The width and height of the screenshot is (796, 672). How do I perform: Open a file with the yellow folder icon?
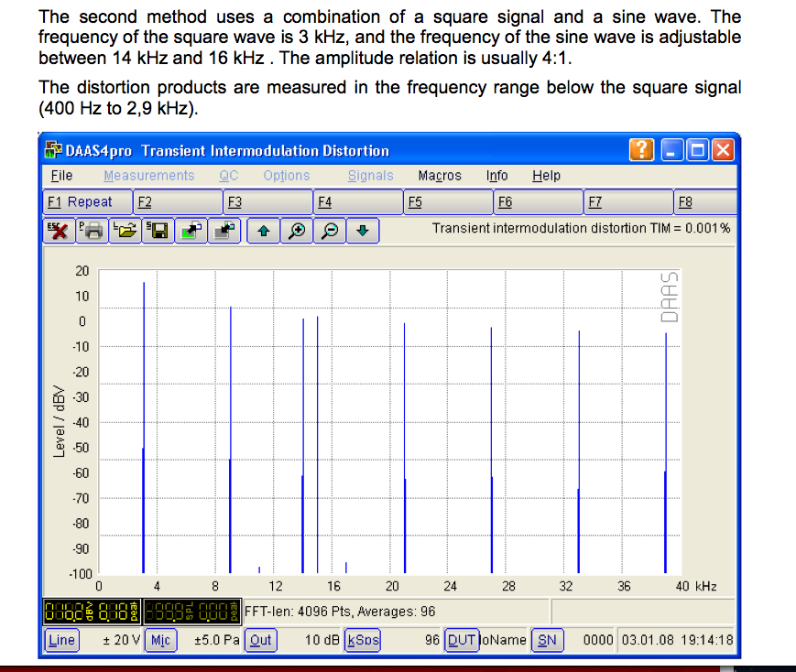coord(125,231)
